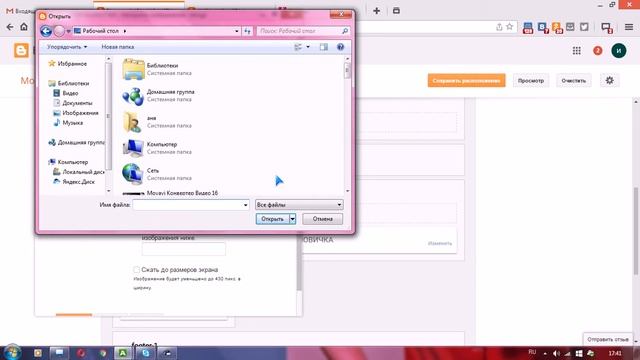This screenshot has width=640, height=360.
Task: Open the account avatar with letter И
Action: point(619,51)
